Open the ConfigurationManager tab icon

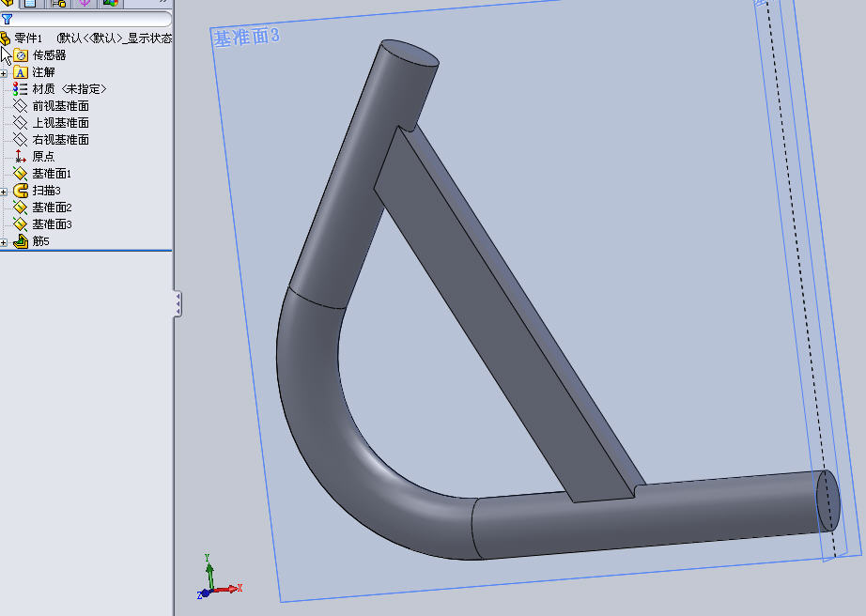(58, 3)
